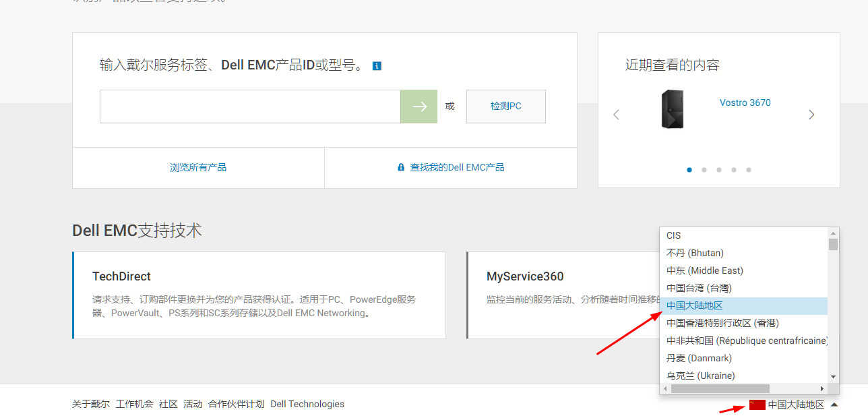
Task: Focus the service tag input field
Action: click(250, 107)
